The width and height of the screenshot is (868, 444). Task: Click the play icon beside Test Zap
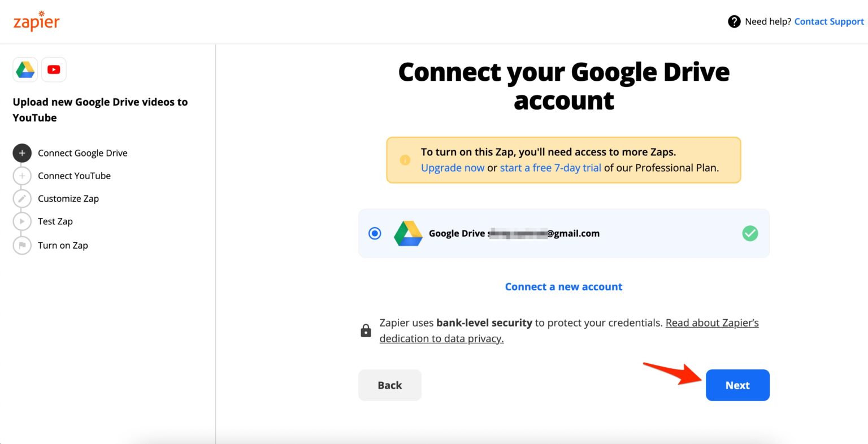(21, 221)
